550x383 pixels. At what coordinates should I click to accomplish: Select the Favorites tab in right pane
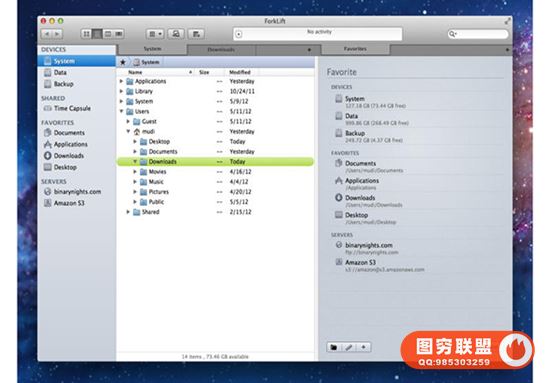coord(355,49)
